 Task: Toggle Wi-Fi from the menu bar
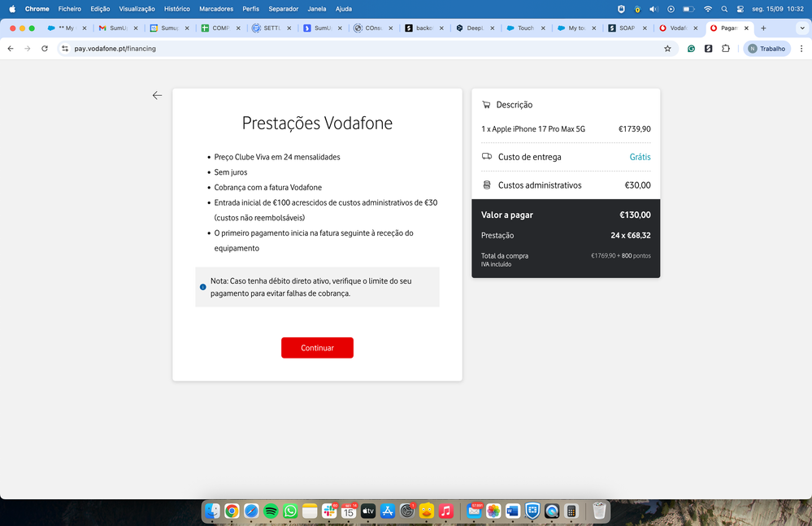[x=708, y=9]
